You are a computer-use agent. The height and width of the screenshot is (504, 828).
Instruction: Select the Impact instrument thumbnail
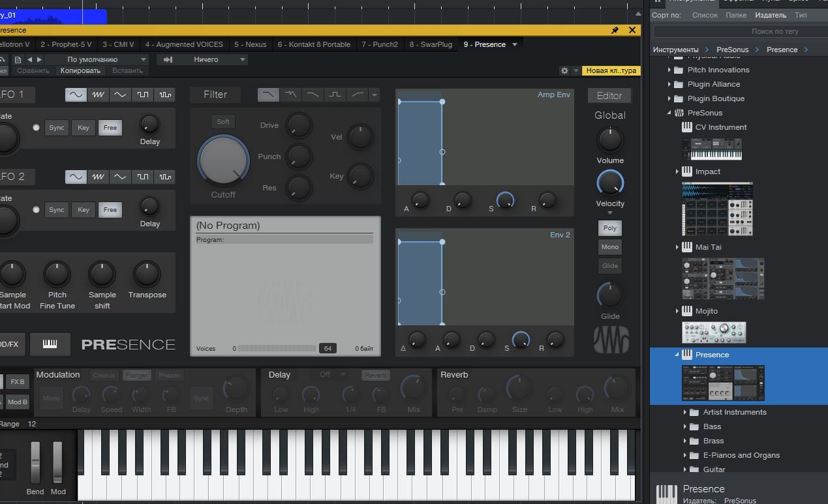[717, 209]
